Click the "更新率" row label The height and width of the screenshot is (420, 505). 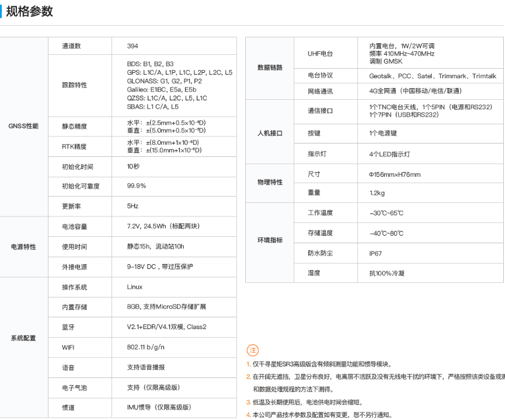[x=71, y=206]
